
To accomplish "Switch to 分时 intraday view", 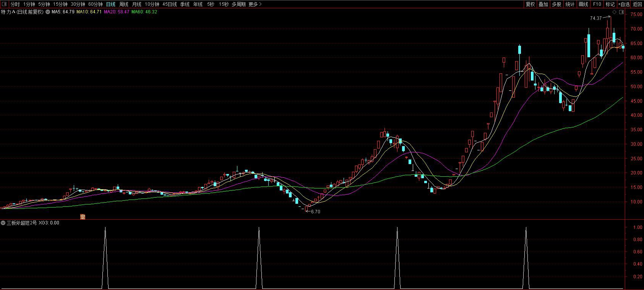I will (x=15, y=4).
